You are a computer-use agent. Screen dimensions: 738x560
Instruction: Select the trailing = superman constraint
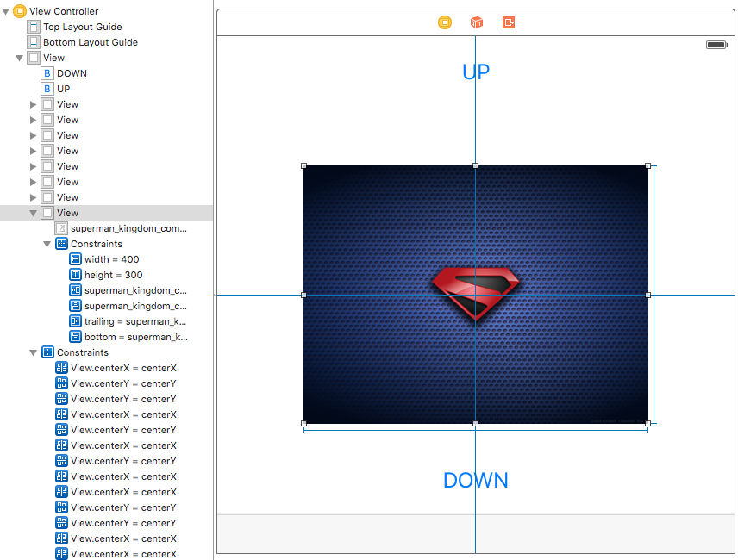pos(134,321)
